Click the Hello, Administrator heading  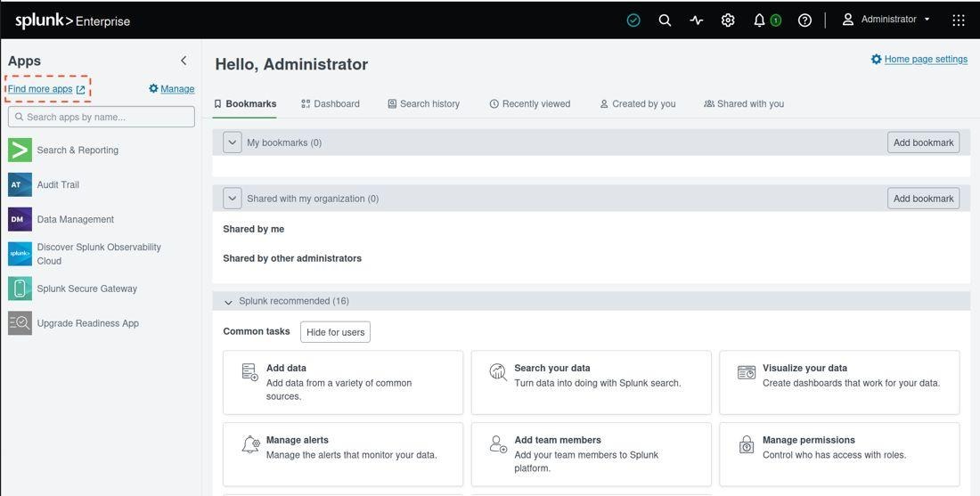click(x=291, y=64)
